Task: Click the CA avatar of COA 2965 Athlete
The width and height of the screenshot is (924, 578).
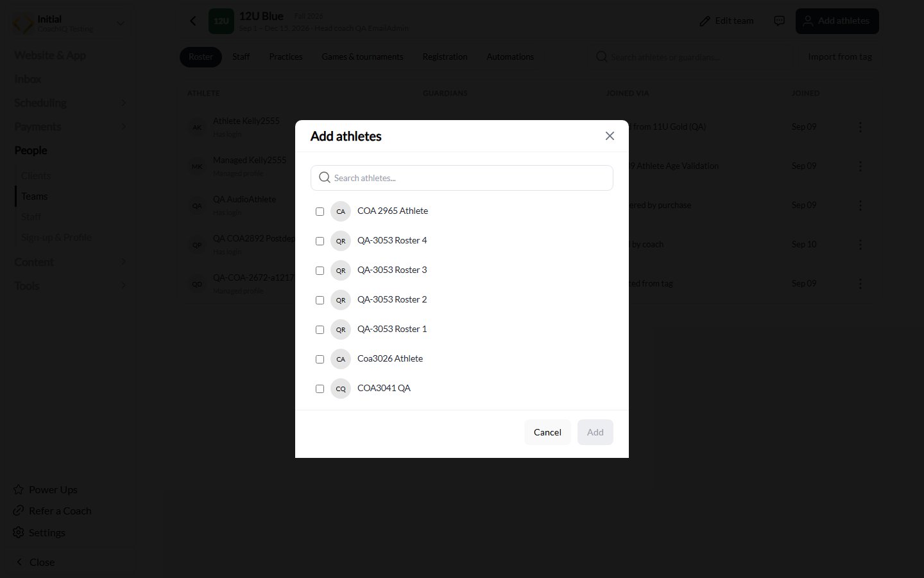Action: pyautogui.click(x=341, y=211)
